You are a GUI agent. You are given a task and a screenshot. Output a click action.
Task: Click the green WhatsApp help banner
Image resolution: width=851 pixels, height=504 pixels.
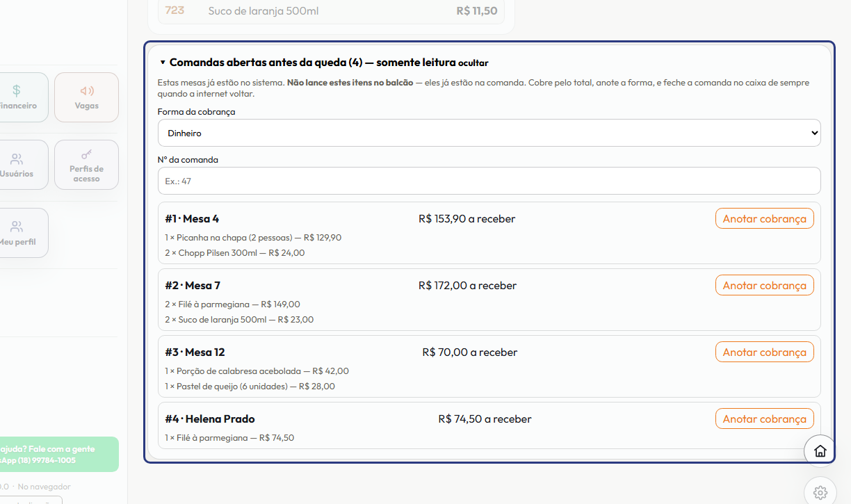tap(59, 455)
